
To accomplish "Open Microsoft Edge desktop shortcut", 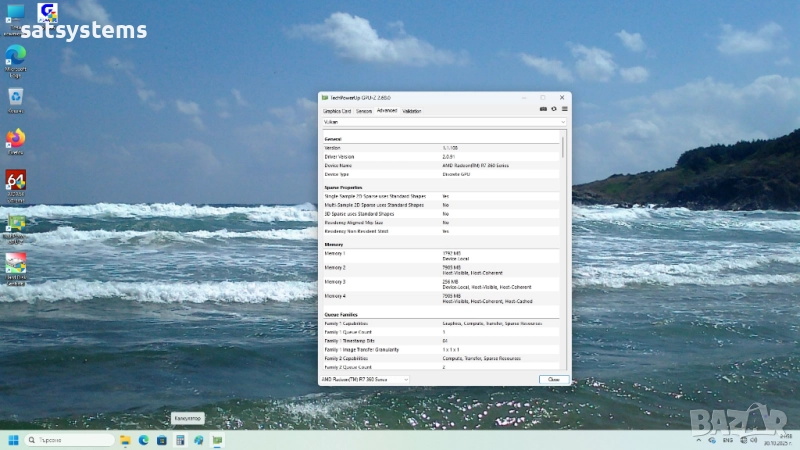I will click(x=16, y=56).
